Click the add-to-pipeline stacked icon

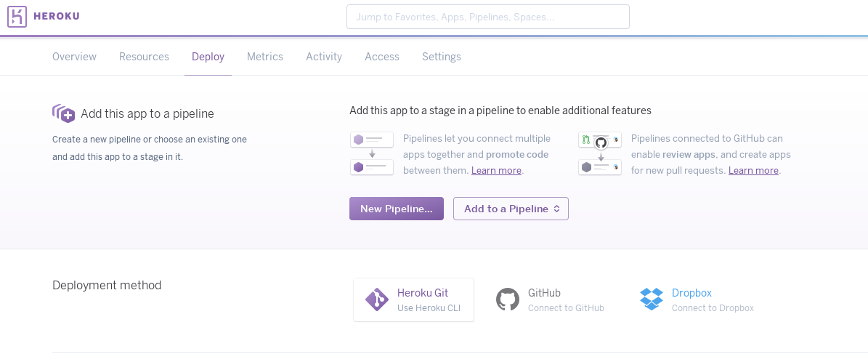tap(63, 113)
